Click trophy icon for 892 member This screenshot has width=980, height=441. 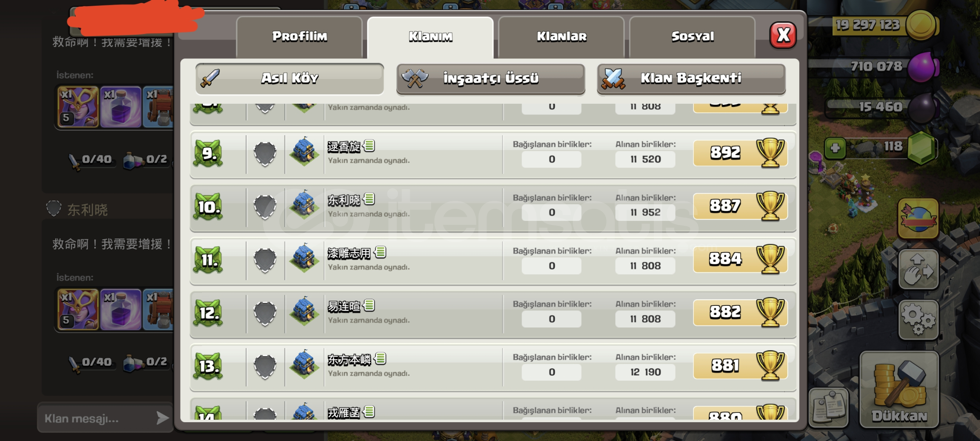click(770, 153)
